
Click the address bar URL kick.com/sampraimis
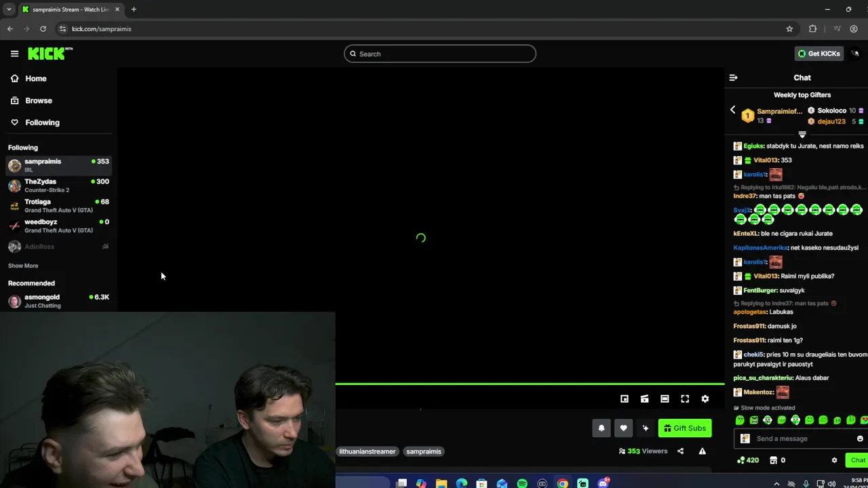coord(102,29)
